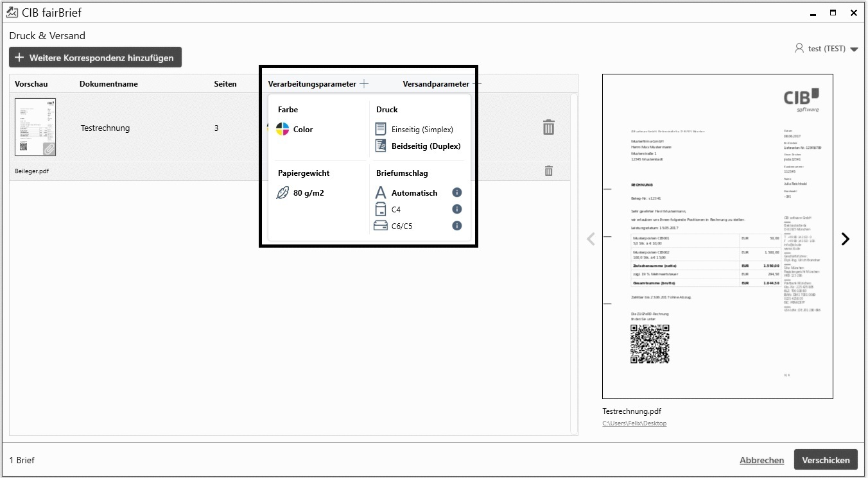
Task: Select the Testrechnung document name
Action: 105,128
